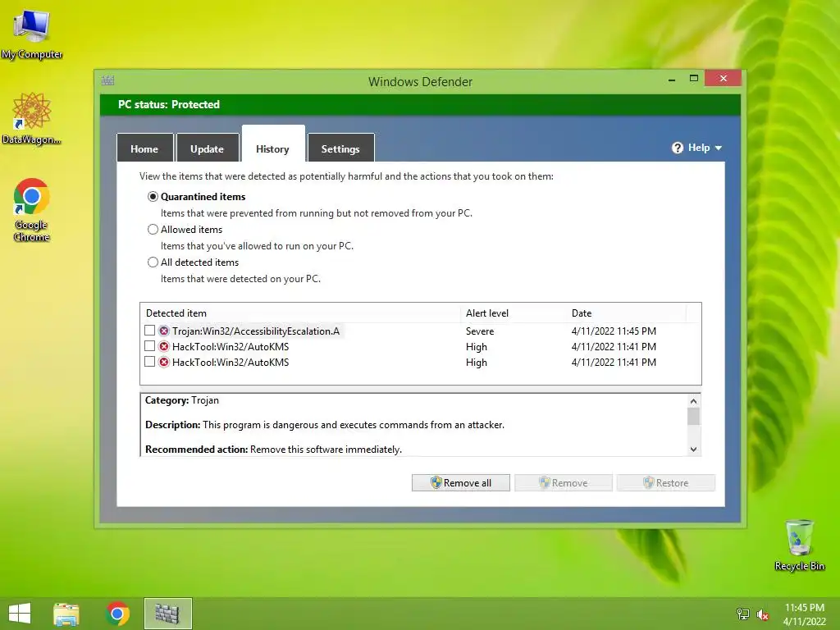The height and width of the screenshot is (630, 840).
Task: Switch to the Home tab
Action: (x=144, y=148)
